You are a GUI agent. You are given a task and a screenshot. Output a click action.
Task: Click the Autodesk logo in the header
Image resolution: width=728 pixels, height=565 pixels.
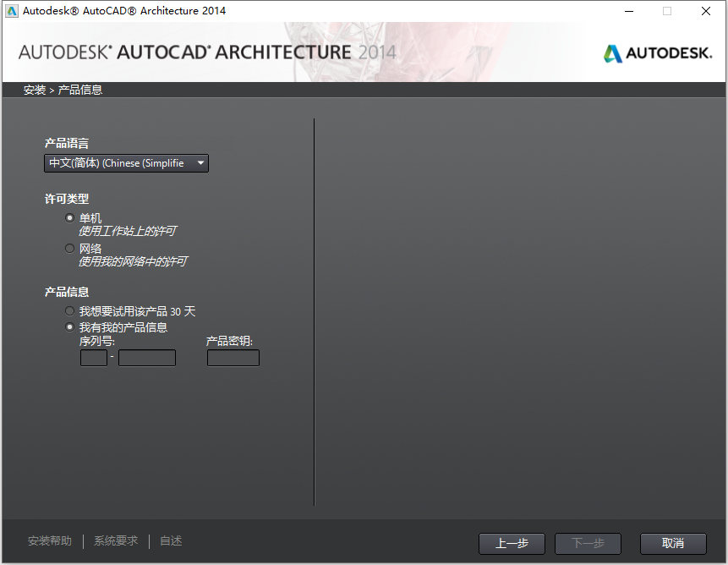pos(658,53)
